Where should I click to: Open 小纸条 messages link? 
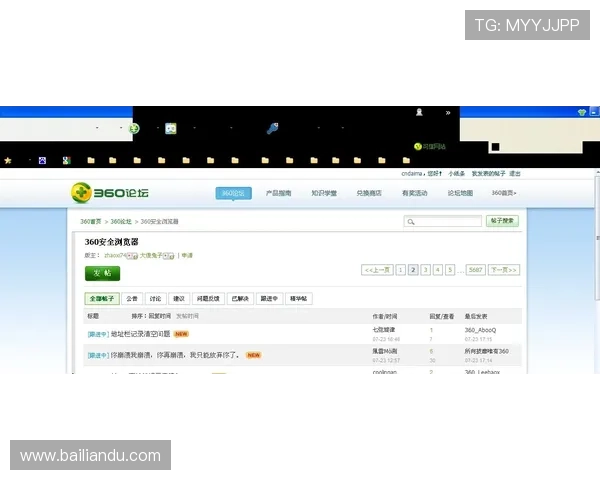coord(457,174)
